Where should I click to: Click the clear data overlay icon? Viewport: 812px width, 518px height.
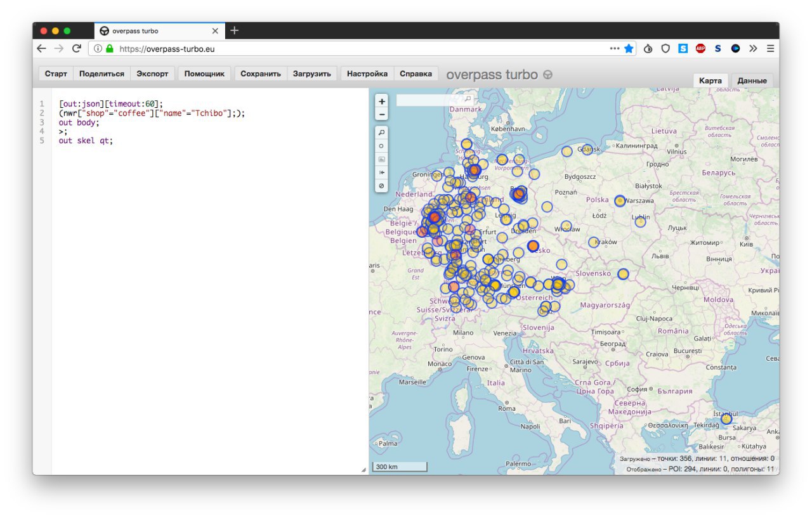381,186
